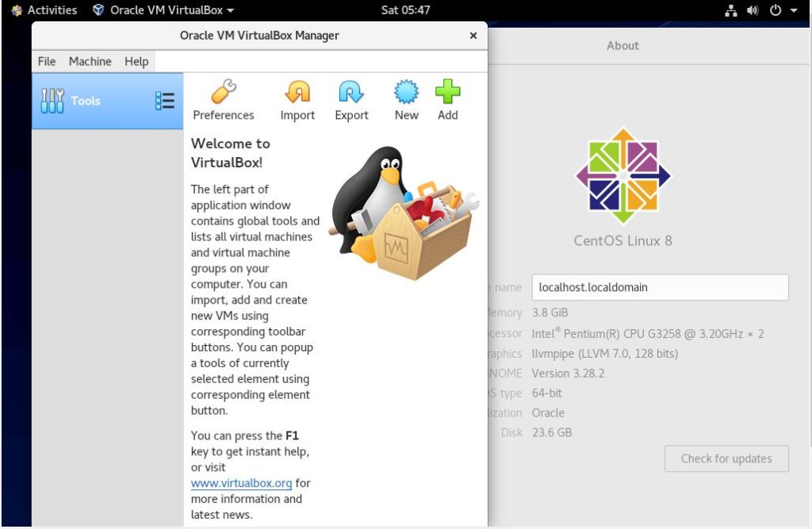The image size is (812, 529).
Task: Open the Preferences wrench tool
Action: click(x=223, y=100)
